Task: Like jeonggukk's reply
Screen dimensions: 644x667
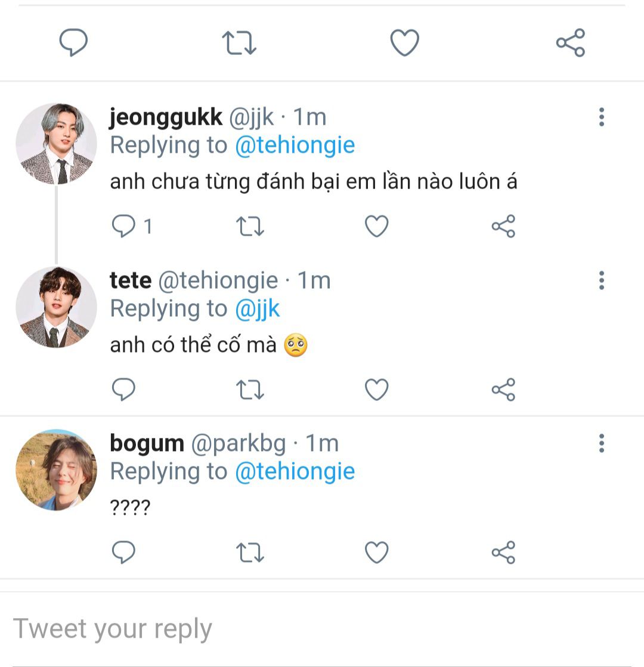Action: (x=376, y=227)
